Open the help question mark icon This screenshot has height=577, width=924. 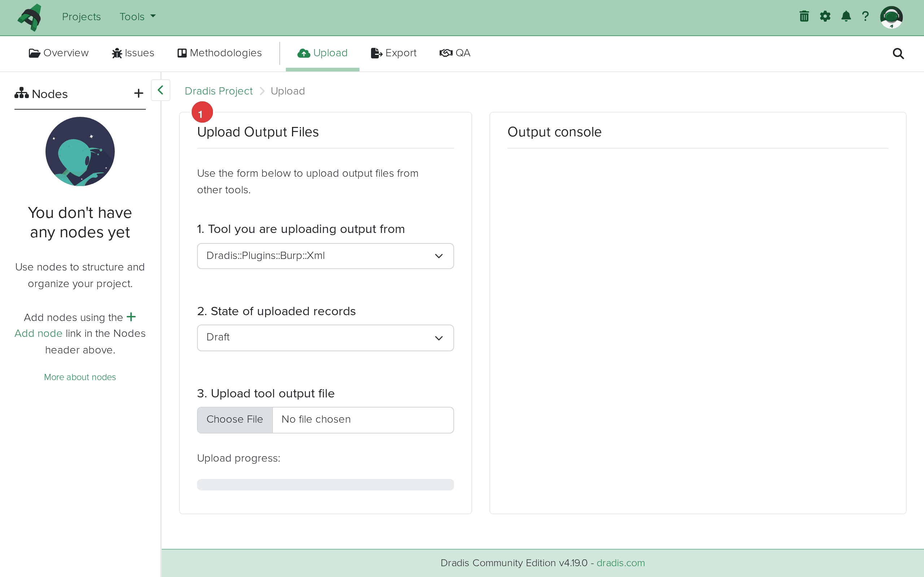click(x=865, y=17)
